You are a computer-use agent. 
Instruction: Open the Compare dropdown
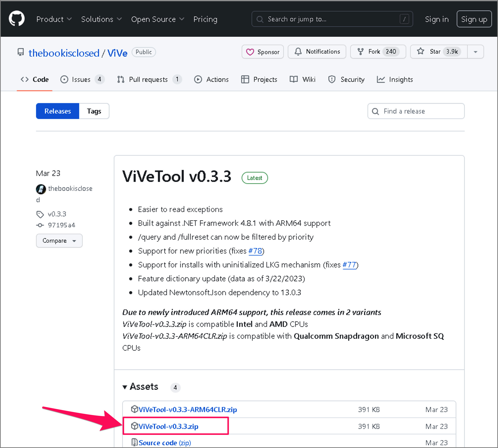59,241
